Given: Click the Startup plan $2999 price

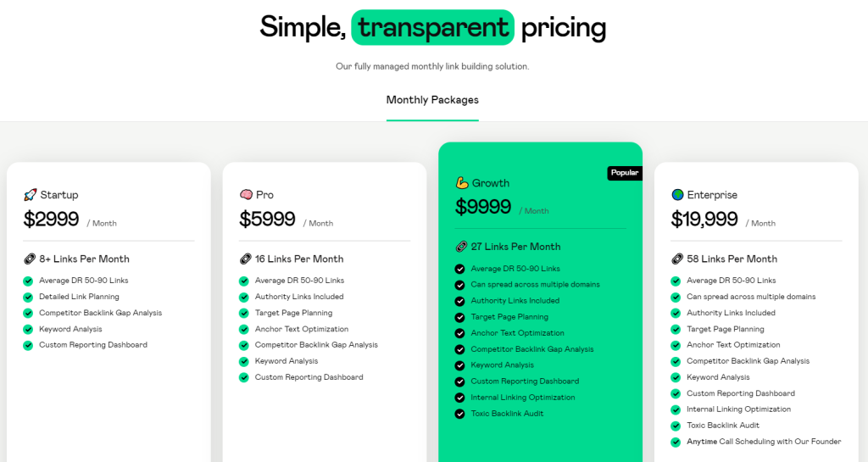Looking at the screenshot, I should coord(52,220).
